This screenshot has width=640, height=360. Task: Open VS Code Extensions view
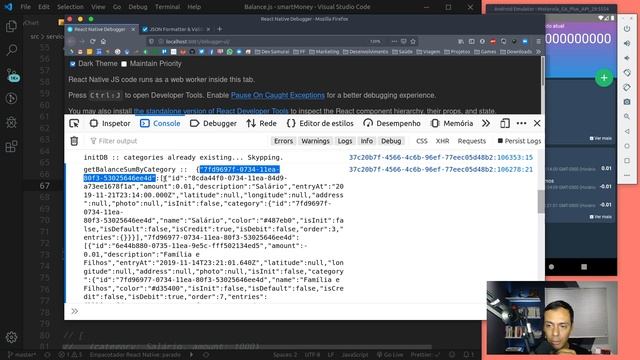click(x=11, y=146)
